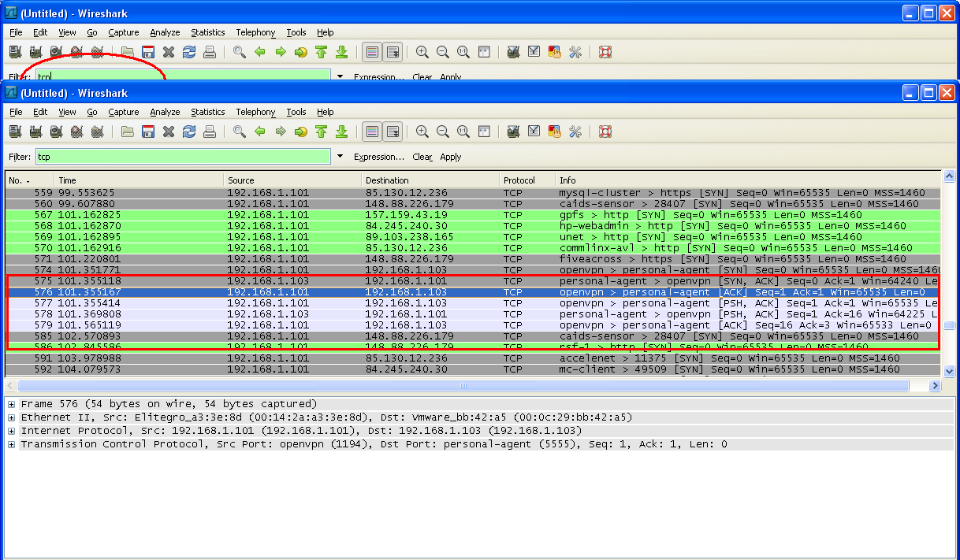Open help lifebuoy icon in front window
The width and height of the screenshot is (960, 560).
tap(605, 132)
